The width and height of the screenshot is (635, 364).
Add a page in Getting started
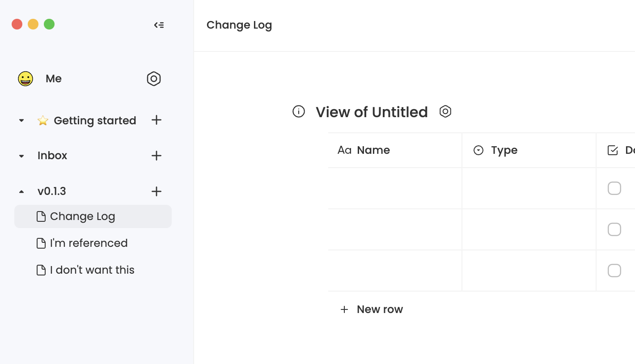click(x=157, y=120)
